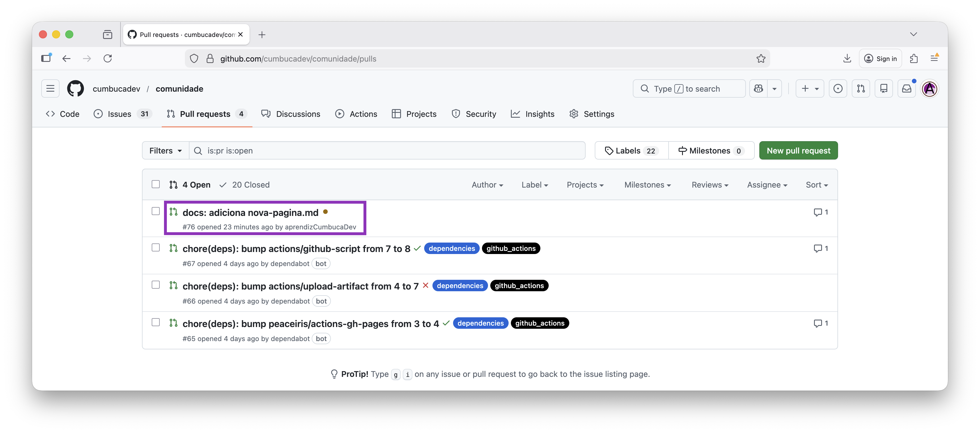This screenshot has height=433, width=980.
Task: Open the Milestones 0 button
Action: [711, 151]
